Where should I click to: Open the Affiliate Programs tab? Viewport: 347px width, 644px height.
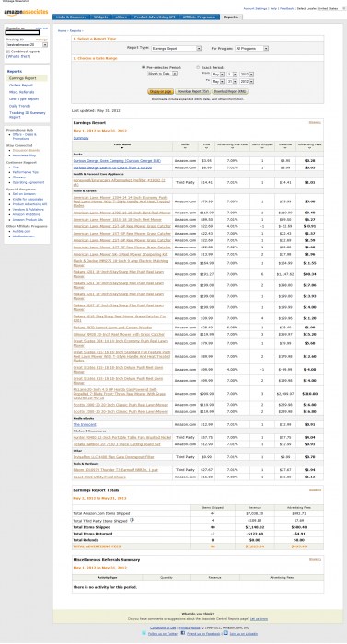(200, 17)
